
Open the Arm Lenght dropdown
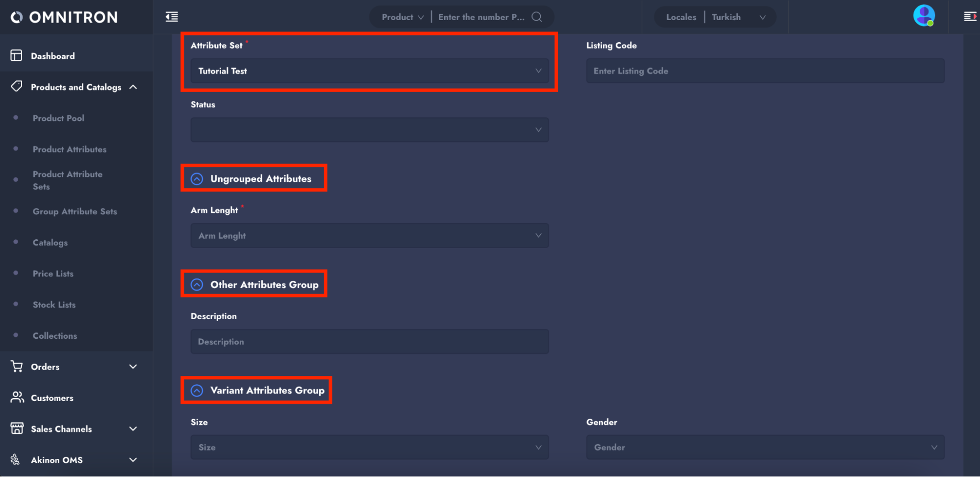pyautogui.click(x=369, y=236)
